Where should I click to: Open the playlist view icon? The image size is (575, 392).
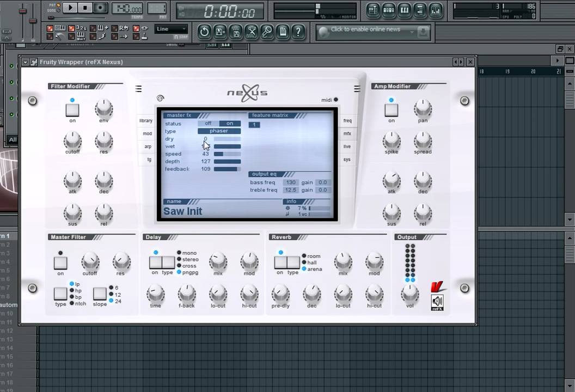[374, 11]
